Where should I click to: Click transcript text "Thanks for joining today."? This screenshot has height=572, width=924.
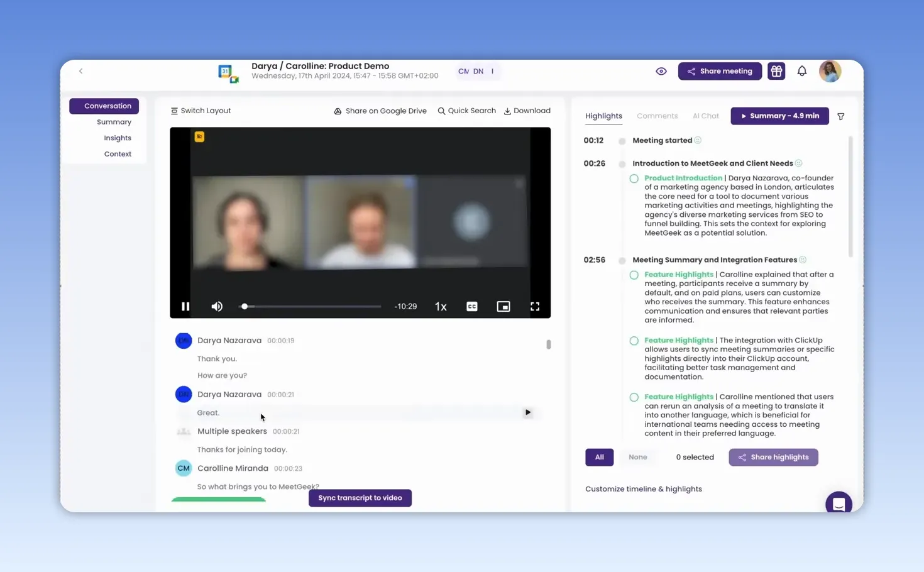click(242, 449)
